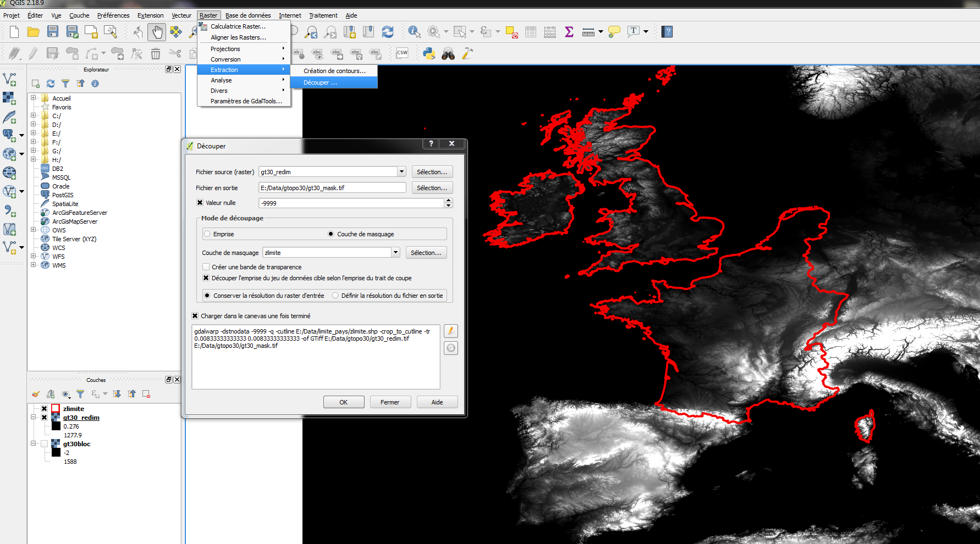This screenshot has width=980, height=544.
Task: Click the Python console icon
Action: pos(429,53)
